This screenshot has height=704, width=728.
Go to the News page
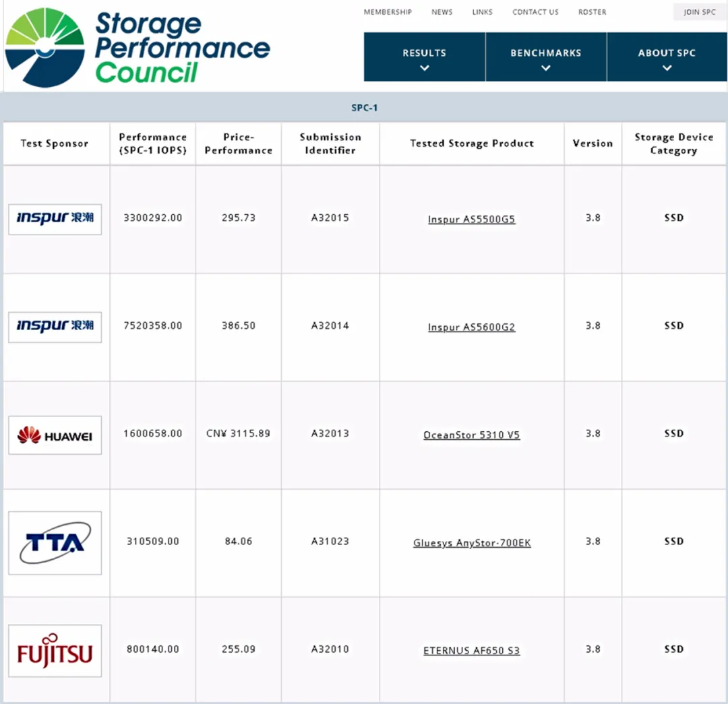click(x=442, y=12)
